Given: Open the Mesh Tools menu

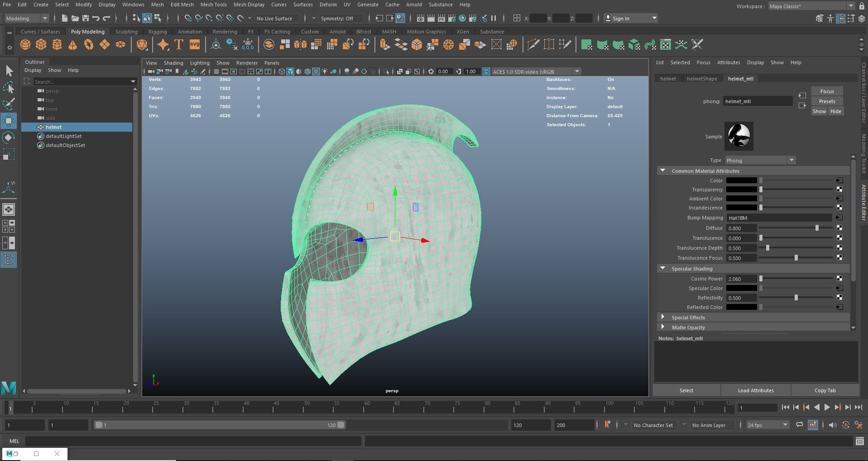Looking at the screenshot, I should coord(213,5).
